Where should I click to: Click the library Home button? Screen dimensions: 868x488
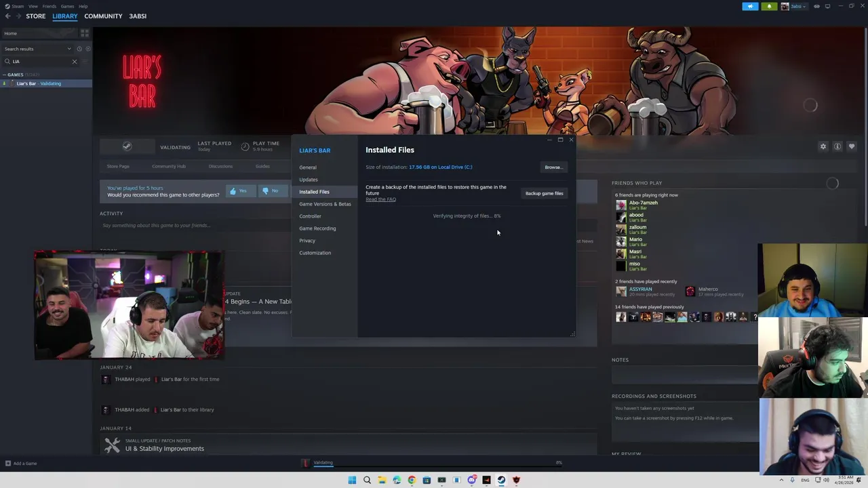tap(40, 33)
